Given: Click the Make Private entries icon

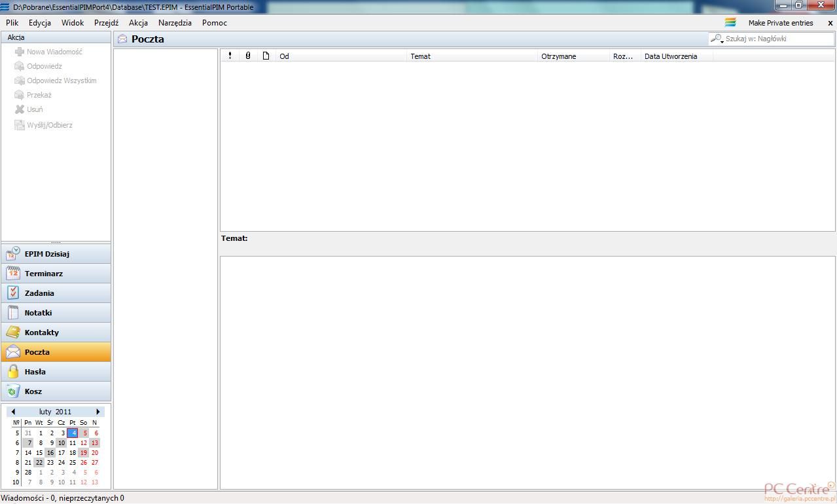Looking at the screenshot, I should (x=730, y=23).
